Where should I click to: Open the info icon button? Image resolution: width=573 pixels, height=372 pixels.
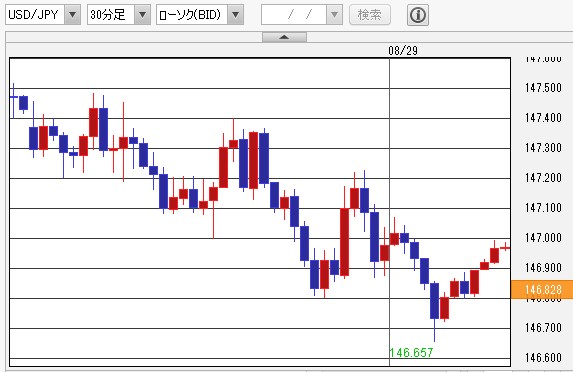tap(418, 15)
